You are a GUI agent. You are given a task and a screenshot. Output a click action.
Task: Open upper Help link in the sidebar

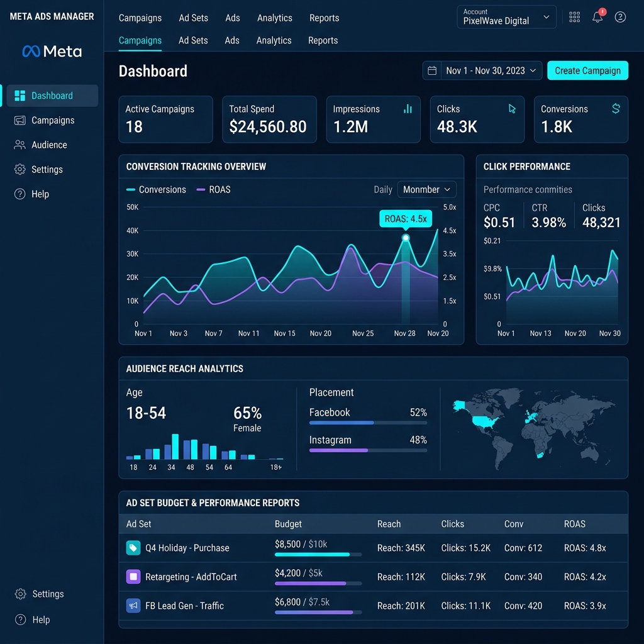53,194
